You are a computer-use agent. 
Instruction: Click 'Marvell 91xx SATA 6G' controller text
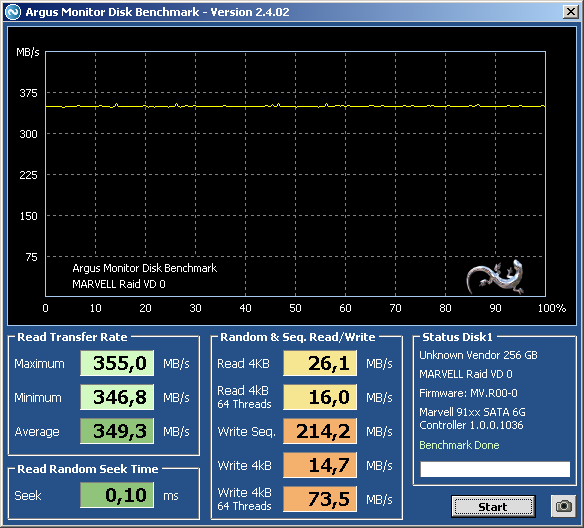tap(472, 412)
